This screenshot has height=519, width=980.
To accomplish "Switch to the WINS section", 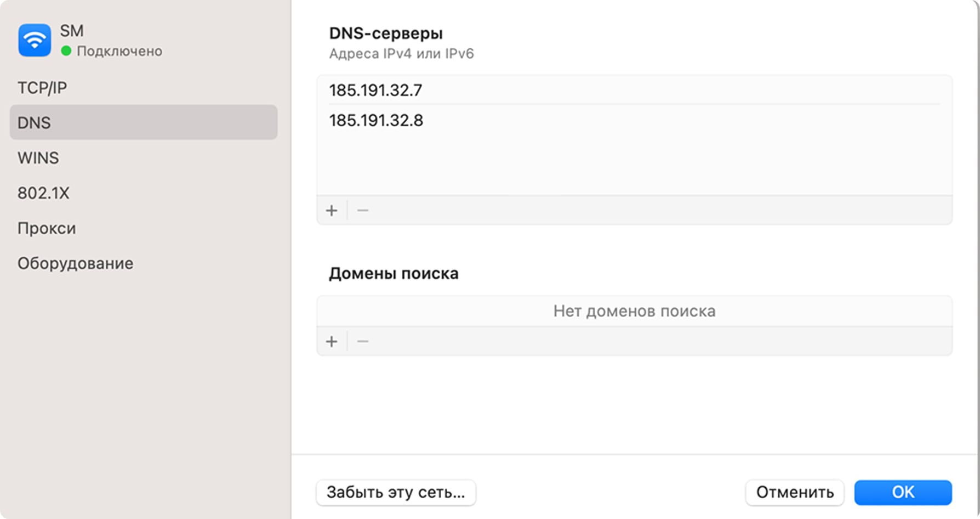I will coord(38,158).
